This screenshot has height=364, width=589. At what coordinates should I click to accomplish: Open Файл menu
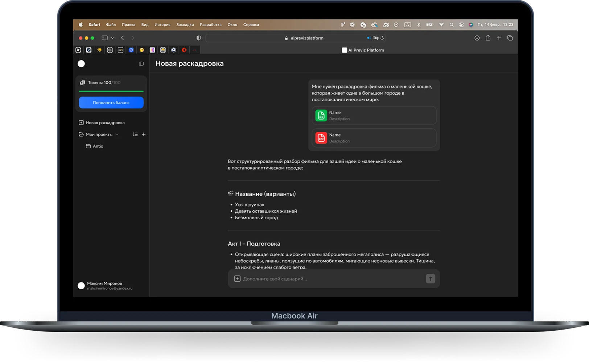pos(111,25)
